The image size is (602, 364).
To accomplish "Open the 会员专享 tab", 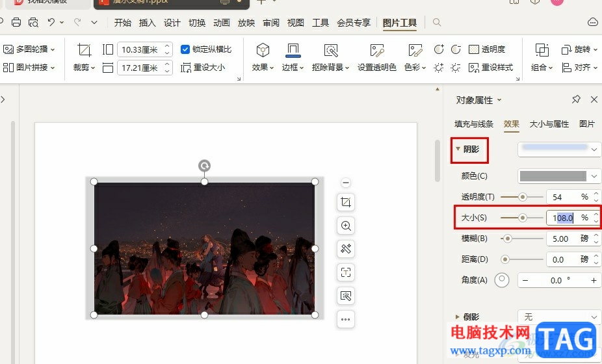I will [354, 23].
